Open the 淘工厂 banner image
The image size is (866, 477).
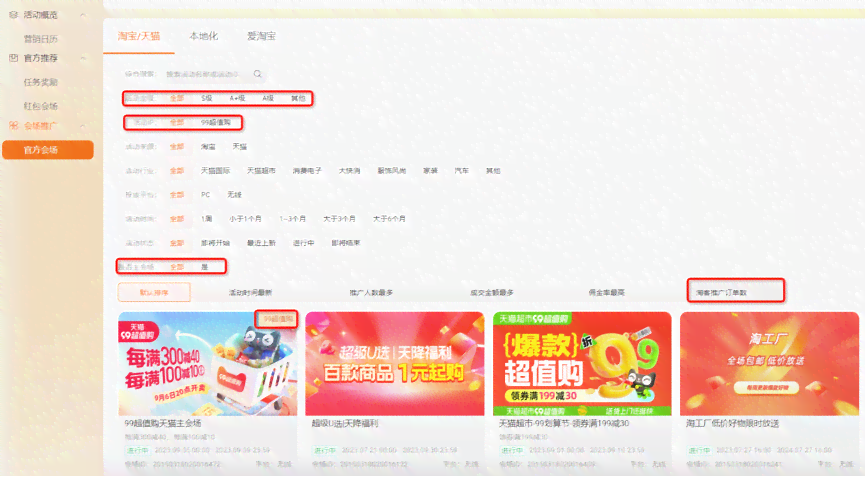coord(769,364)
